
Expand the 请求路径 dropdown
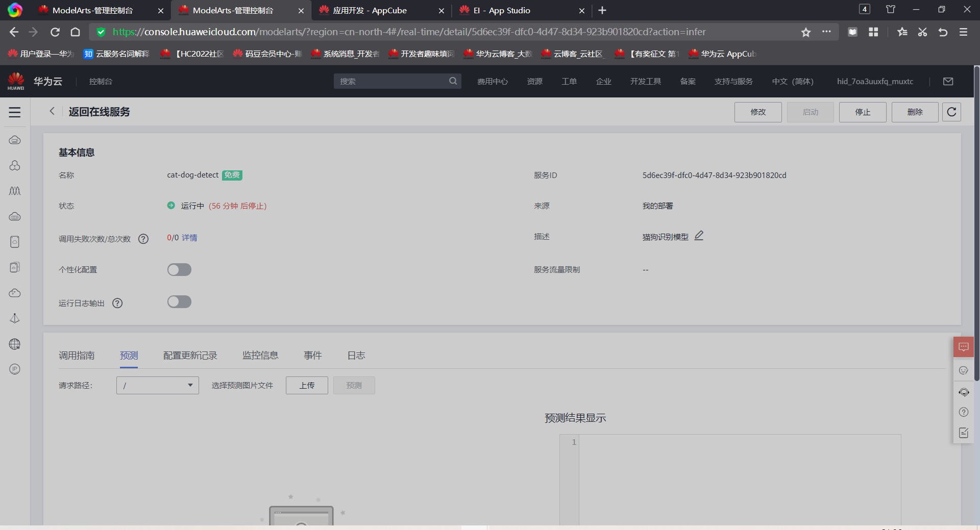click(158, 386)
